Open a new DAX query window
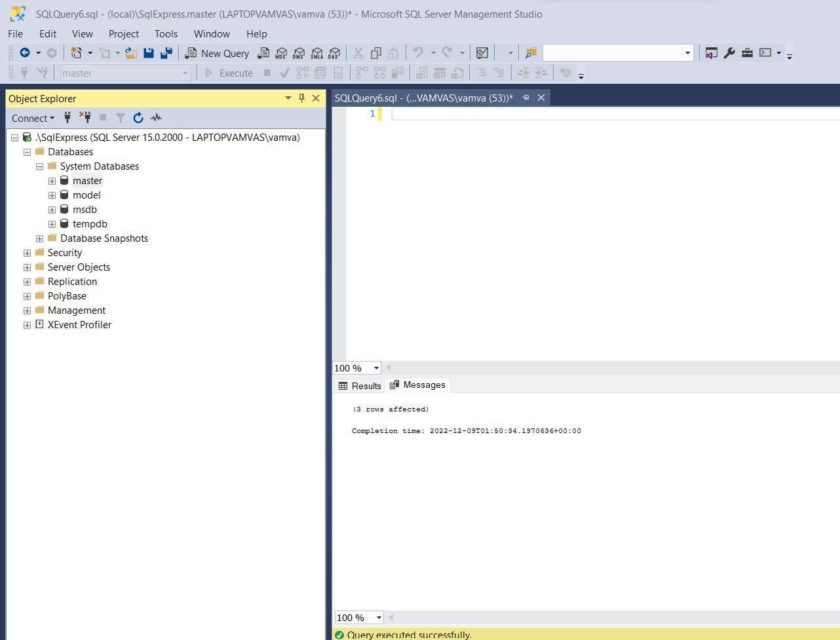 click(334, 53)
